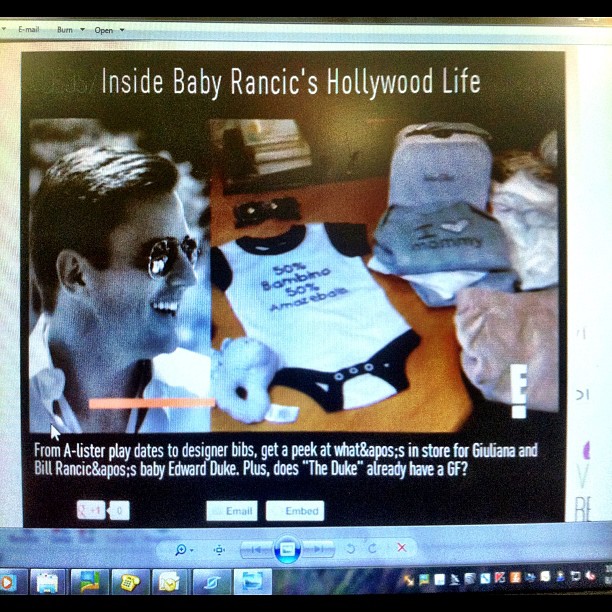This screenshot has width=612, height=612.
Task: Delete the photo with red X
Action: (402, 548)
